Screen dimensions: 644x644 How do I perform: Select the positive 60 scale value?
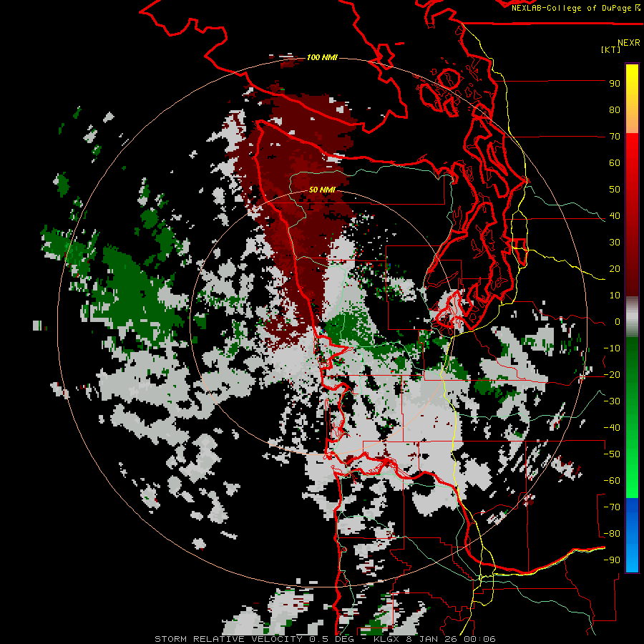(615, 163)
